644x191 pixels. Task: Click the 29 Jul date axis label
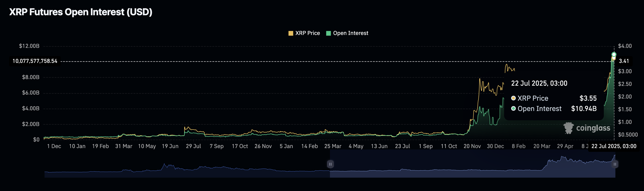tap(193, 146)
